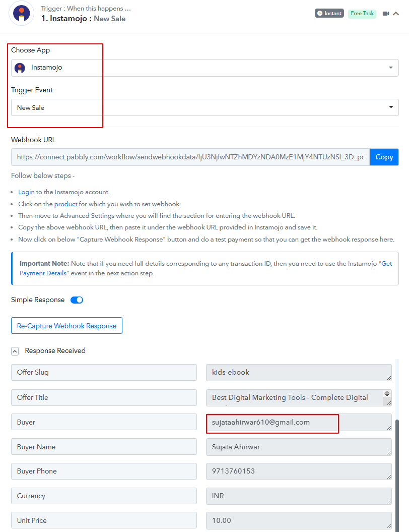Click the Buyer email value field
The height and width of the screenshot is (532, 409).
tap(299, 423)
